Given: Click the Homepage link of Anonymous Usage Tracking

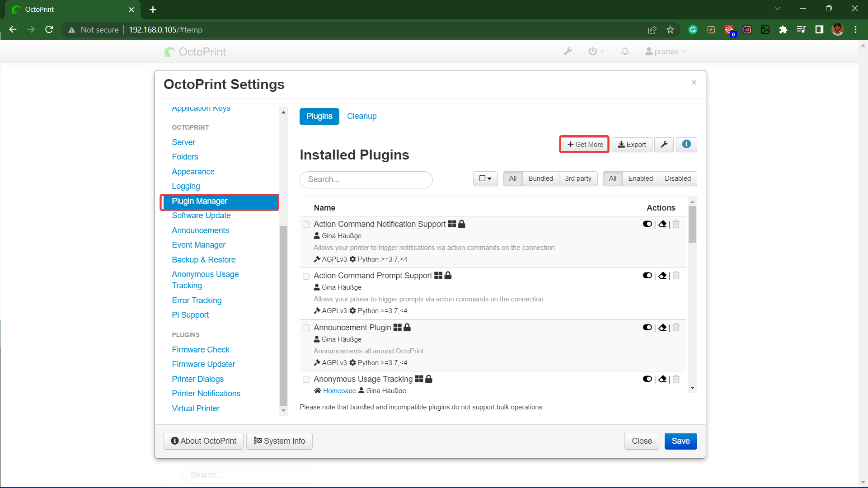Looking at the screenshot, I should (x=339, y=391).
